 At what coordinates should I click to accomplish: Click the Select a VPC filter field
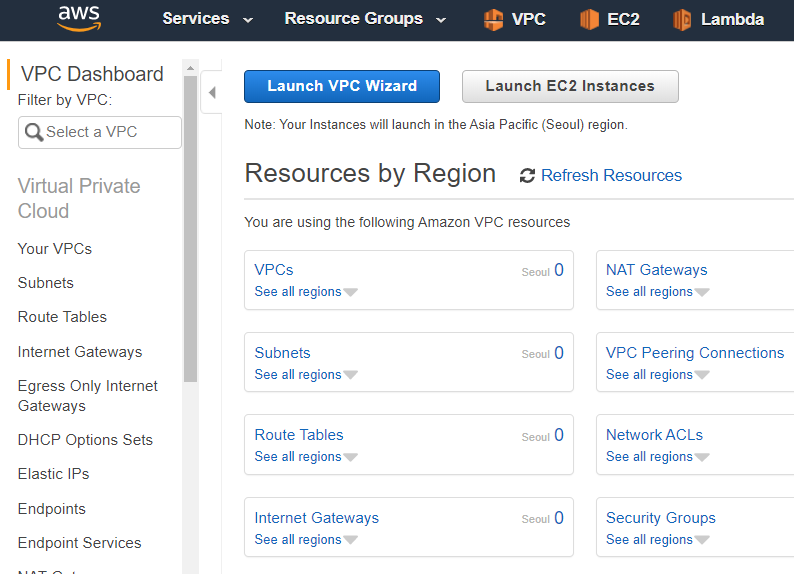coord(100,133)
